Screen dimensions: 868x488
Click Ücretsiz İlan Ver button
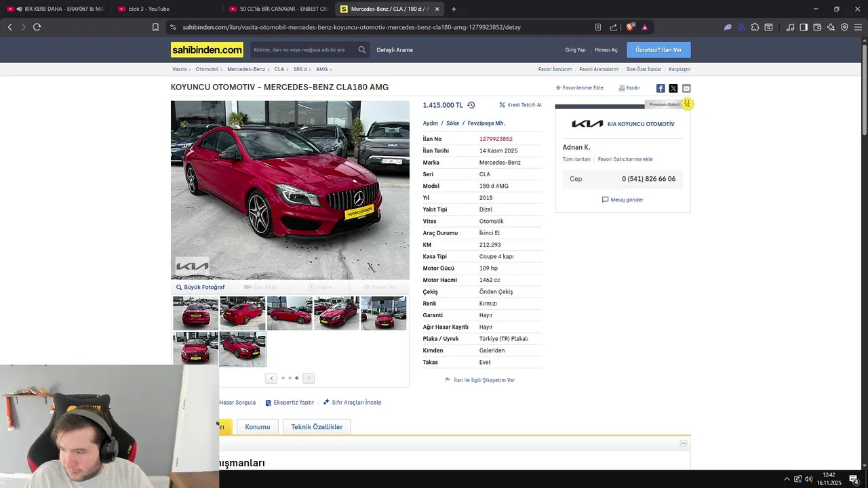click(x=658, y=50)
